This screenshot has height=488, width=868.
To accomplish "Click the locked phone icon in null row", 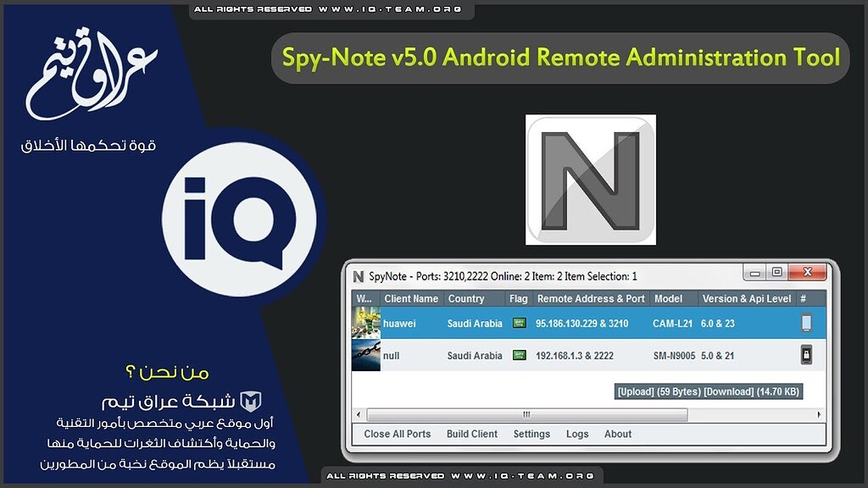I will (x=806, y=356).
